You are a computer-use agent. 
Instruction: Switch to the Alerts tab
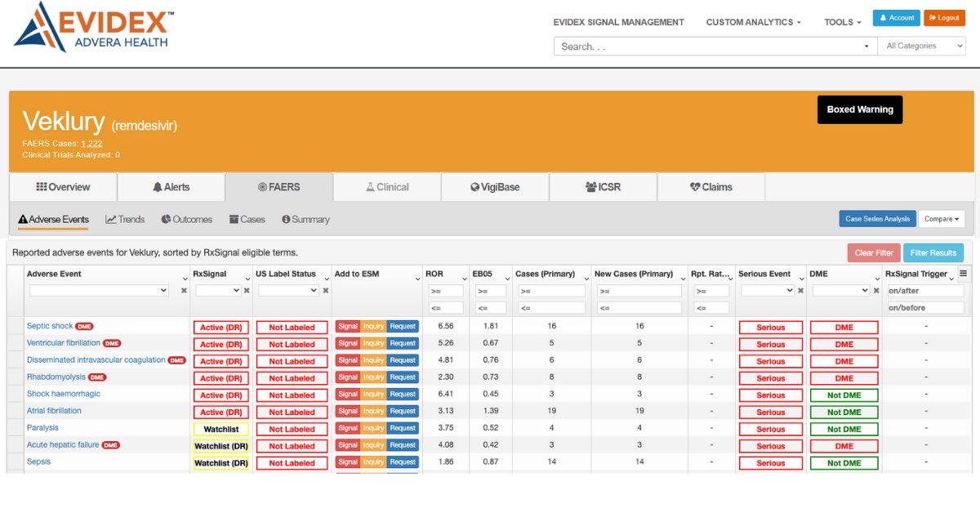tap(171, 187)
